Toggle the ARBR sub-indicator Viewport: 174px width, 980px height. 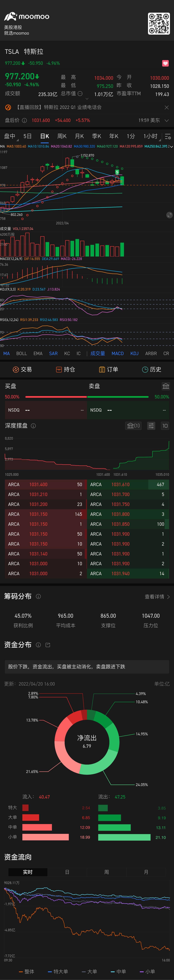(151, 353)
